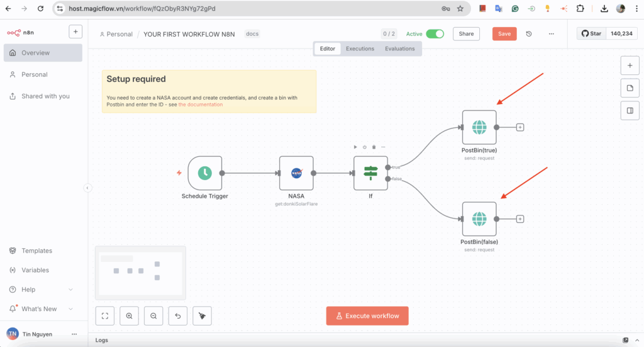Screen dimensions: 644x347
Task: Switch to the Evaluations tab
Action: [x=400, y=48]
